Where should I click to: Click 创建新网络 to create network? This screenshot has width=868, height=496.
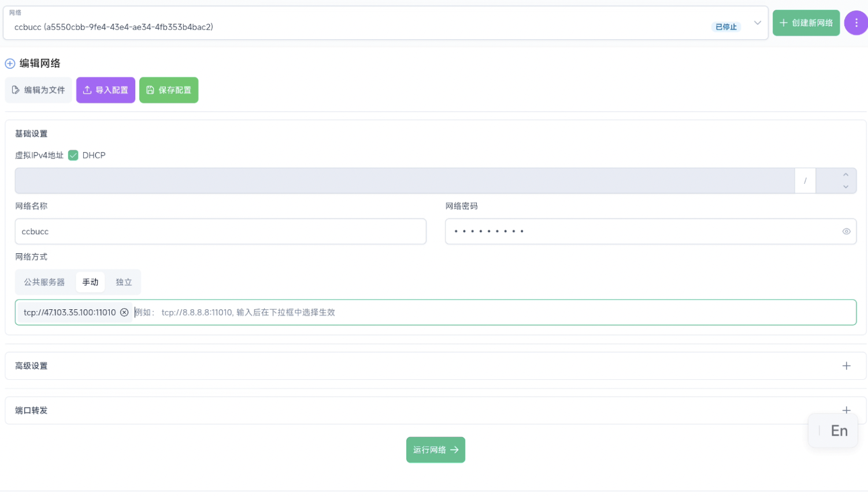[806, 23]
